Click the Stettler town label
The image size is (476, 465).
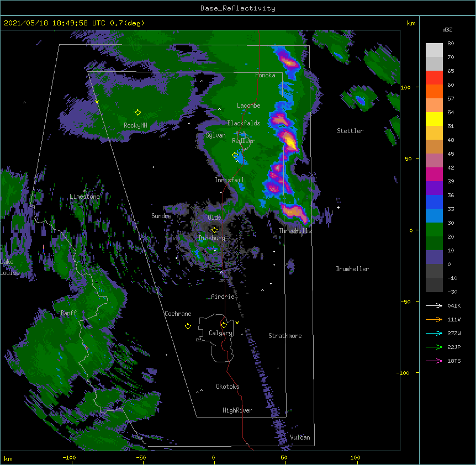click(x=350, y=131)
